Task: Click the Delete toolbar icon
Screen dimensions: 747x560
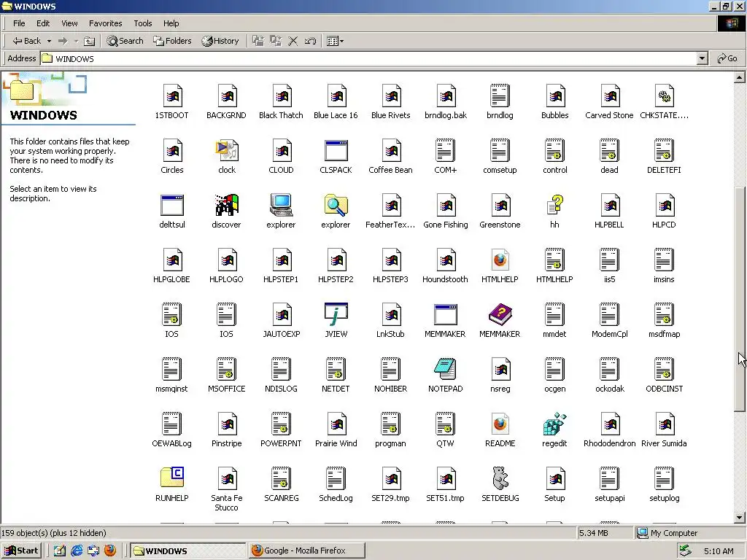Action: coord(293,41)
